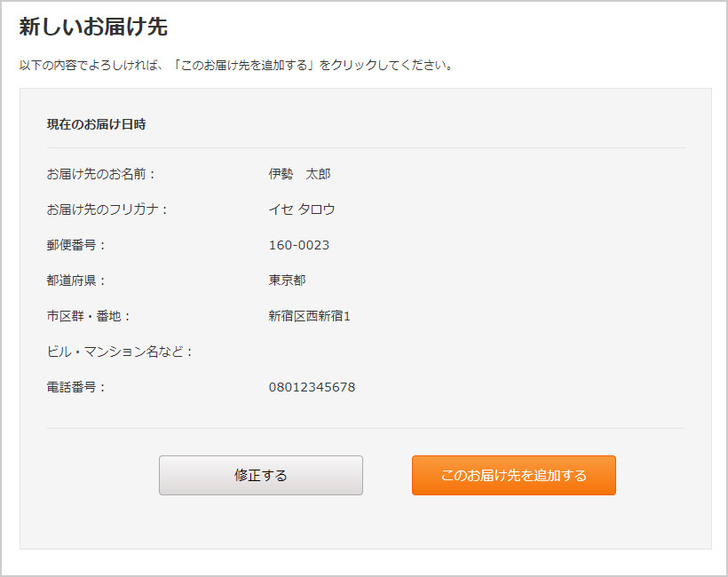This screenshot has width=728, height=577.
Task: Click the postal code 160-0023
Action: (299, 245)
